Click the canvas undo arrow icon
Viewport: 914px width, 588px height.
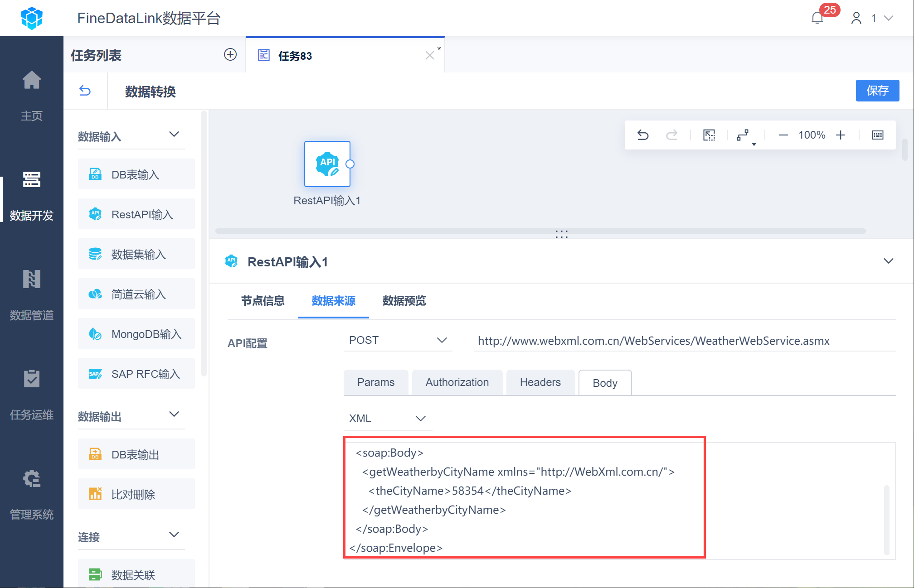click(643, 135)
